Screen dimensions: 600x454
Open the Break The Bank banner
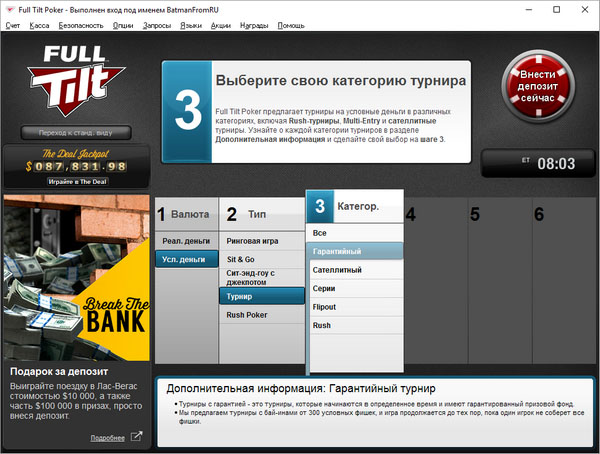tap(77, 278)
